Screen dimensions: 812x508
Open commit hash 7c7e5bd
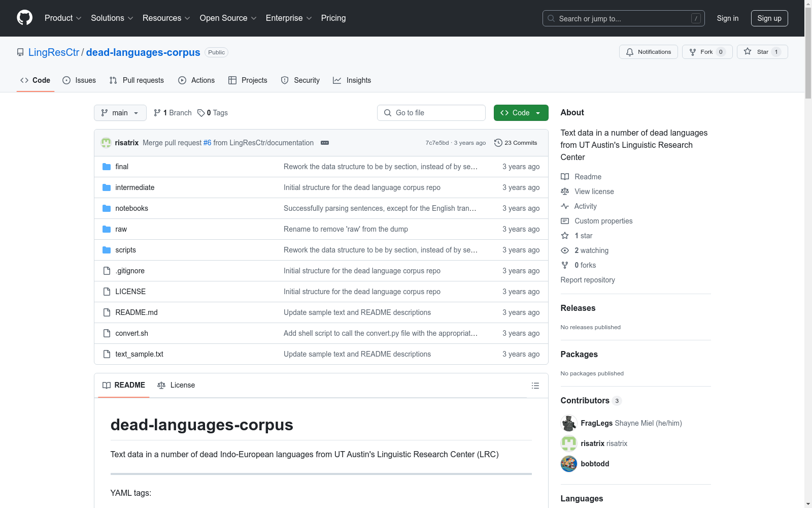437,143
